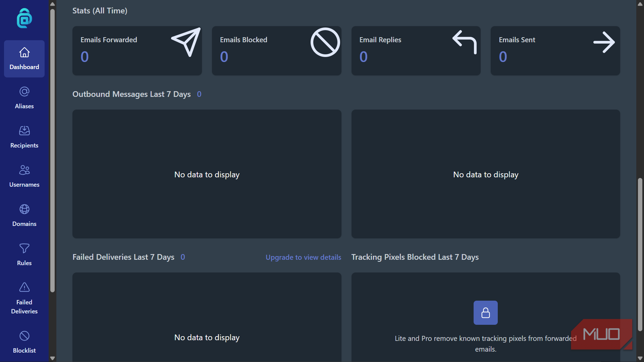Image resolution: width=644 pixels, height=362 pixels.
Task: Open the Rules section
Action: point(24,255)
